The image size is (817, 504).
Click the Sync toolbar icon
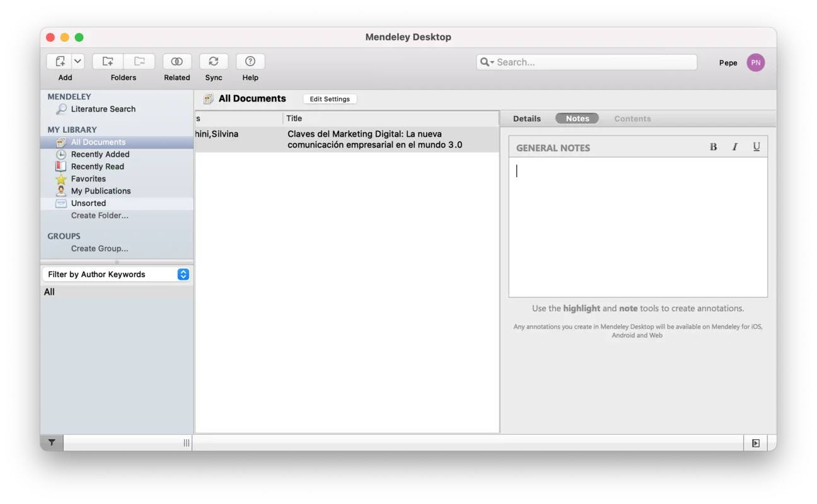pyautogui.click(x=214, y=61)
